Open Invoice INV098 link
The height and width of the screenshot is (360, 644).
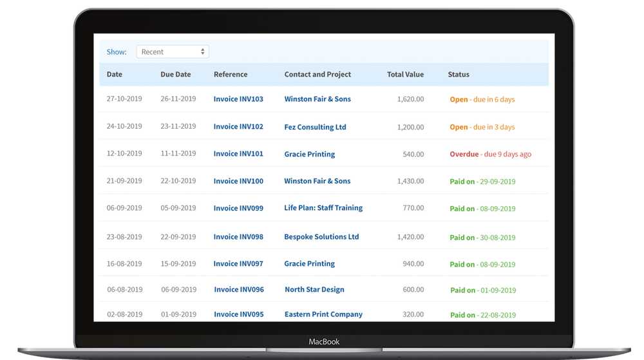point(238,237)
